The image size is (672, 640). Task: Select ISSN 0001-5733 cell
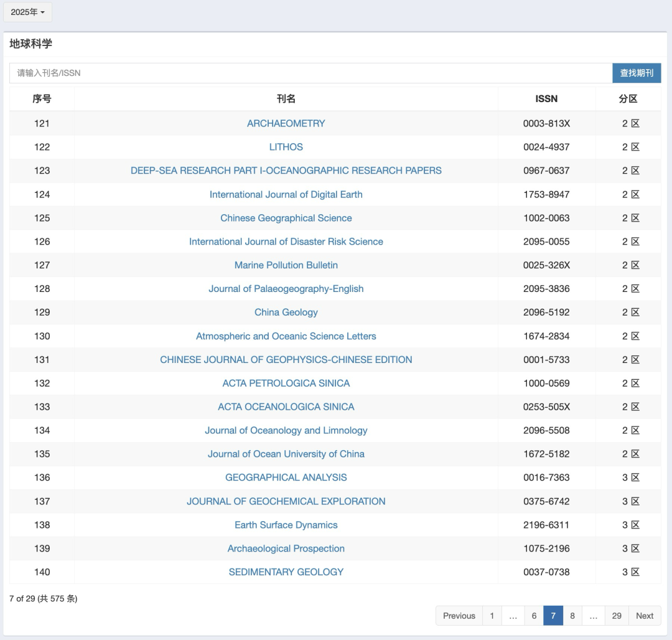tap(546, 360)
